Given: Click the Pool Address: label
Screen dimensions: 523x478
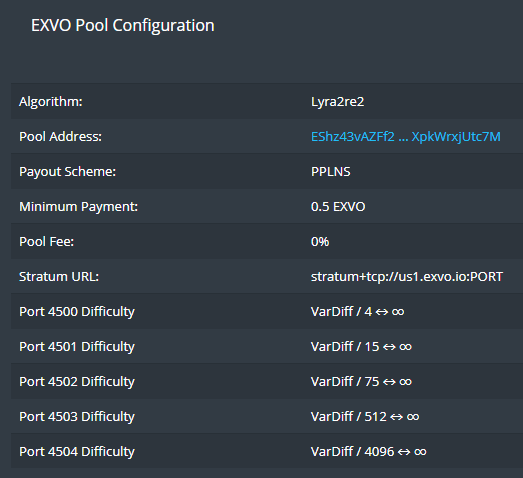Looking at the screenshot, I should [60, 137].
